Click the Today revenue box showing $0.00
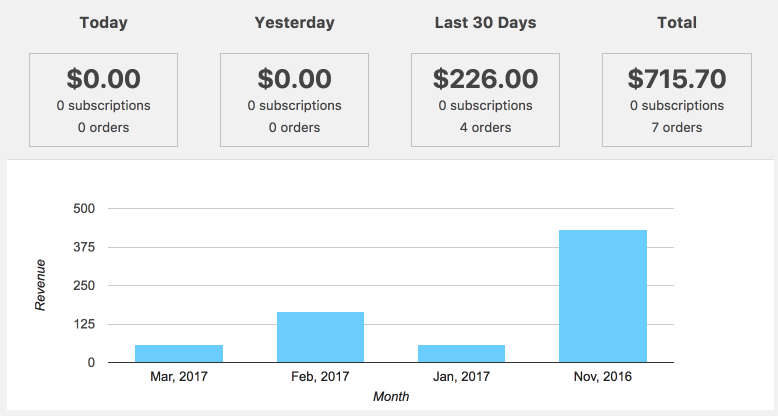The height and width of the screenshot is (416, 778). [x=103, y=100]
